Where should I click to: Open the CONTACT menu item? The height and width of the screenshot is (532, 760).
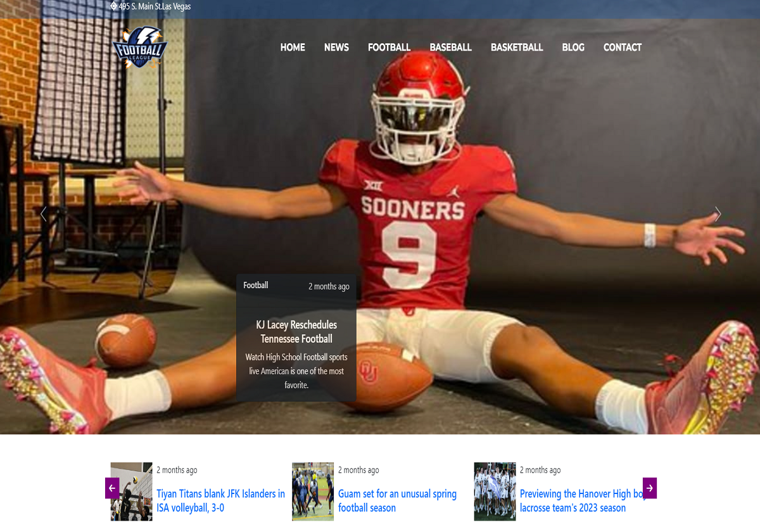pos(623,47)
